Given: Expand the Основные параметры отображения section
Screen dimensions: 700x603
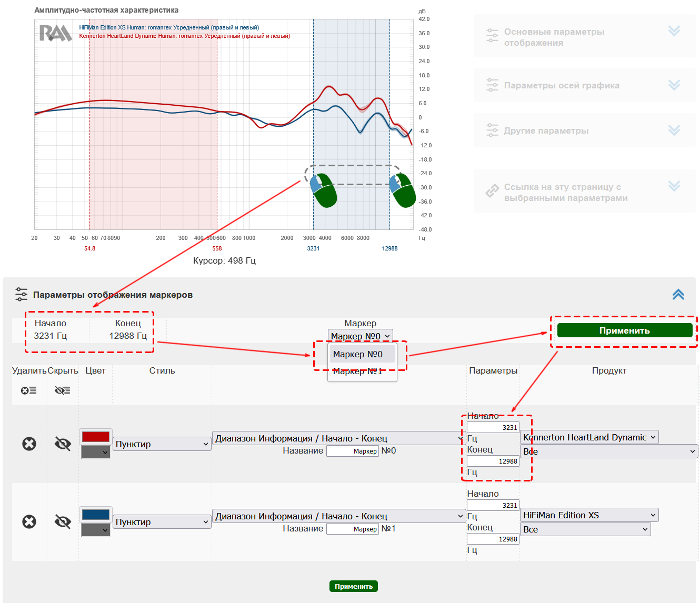Looking at the screenshot, I should click(x=674, y=31).
